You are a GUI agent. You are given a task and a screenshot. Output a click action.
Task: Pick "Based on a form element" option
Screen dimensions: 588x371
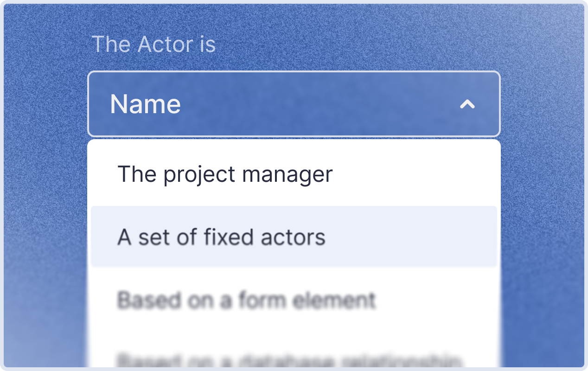(x=294, y=300)
